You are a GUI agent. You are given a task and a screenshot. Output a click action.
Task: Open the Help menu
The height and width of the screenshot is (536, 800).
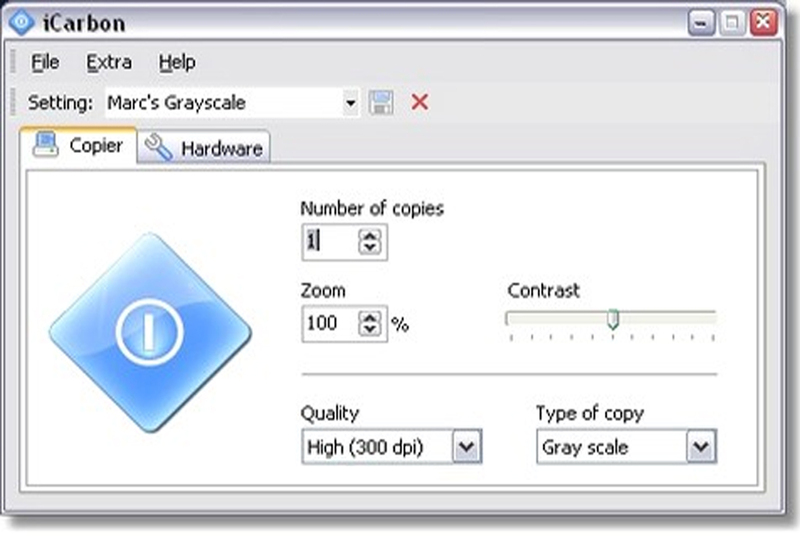click(177, 63)
